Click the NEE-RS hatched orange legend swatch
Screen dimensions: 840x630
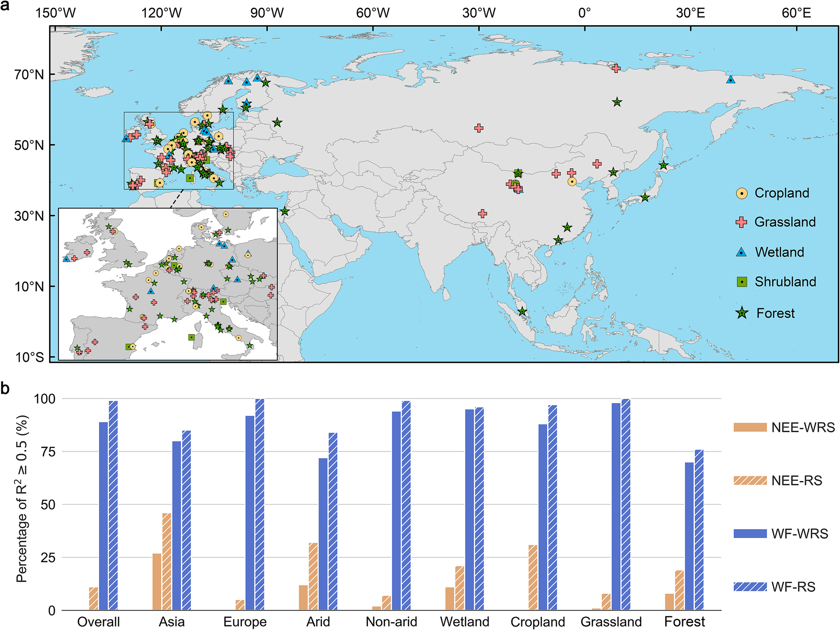(x=750, y=480)
